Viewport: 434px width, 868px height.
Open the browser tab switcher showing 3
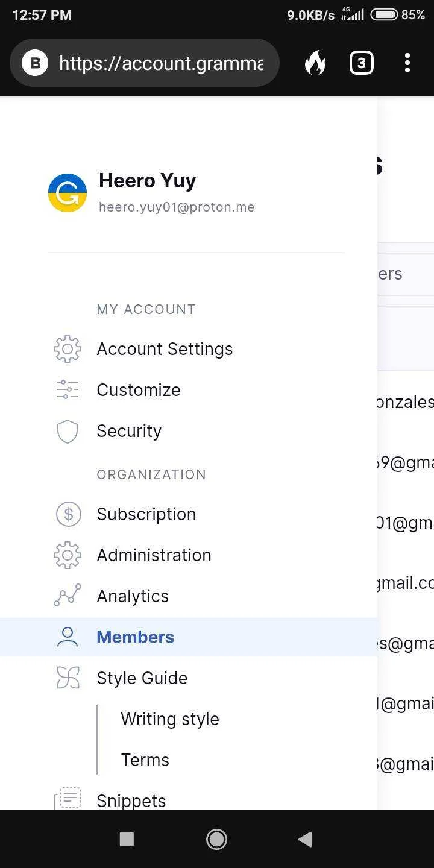[x=361, y=63]
